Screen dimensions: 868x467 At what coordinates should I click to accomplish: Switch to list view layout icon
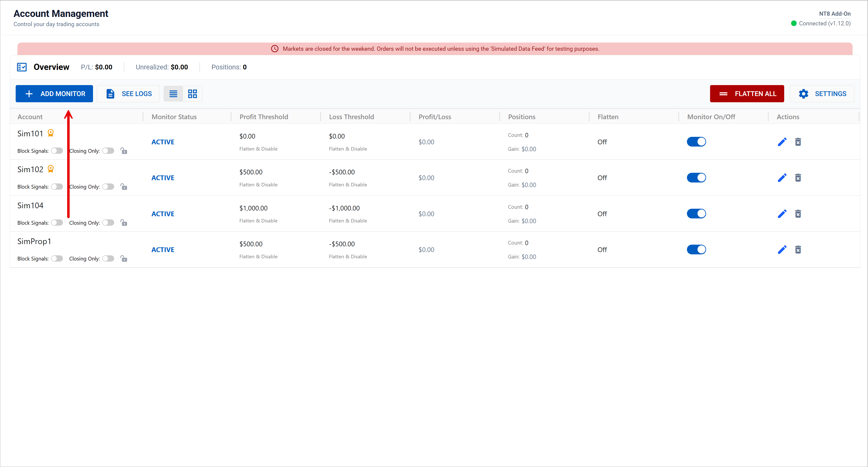pyautogui.click(x=173, y=94)
